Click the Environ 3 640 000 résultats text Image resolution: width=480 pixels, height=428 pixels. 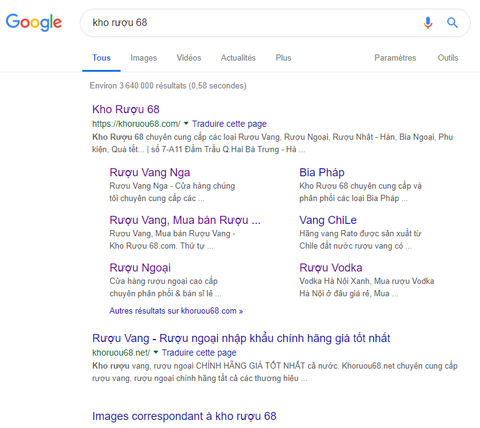click(168, 86)
